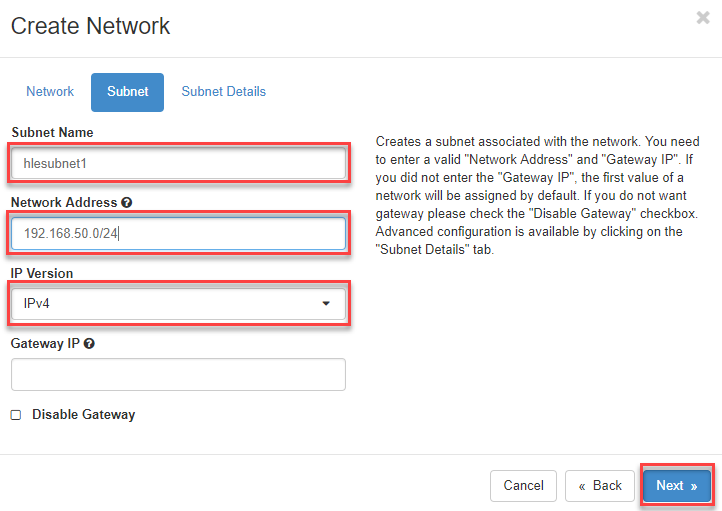Click the Gateway IP help icon

click(90, 343)
